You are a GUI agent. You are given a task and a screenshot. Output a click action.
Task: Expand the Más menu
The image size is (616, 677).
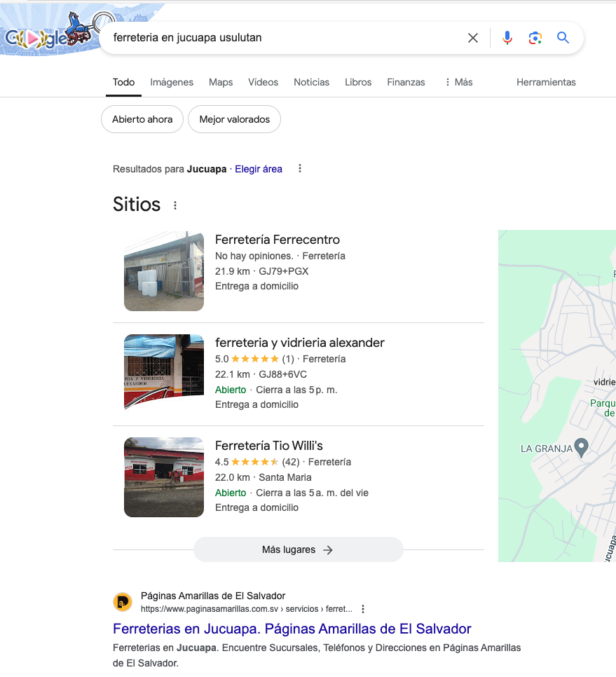(x=459, y=82)
